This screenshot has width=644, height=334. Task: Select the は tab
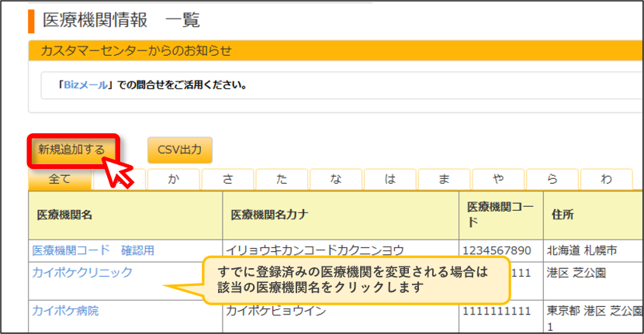[390, 179]
